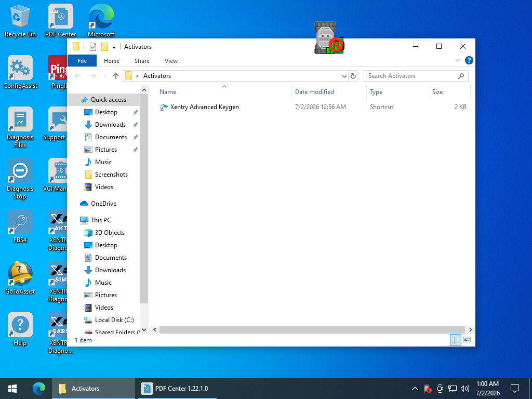Click the taskbar clock showing 1:00 AM
532x399 pixels.
click(487, 389)
